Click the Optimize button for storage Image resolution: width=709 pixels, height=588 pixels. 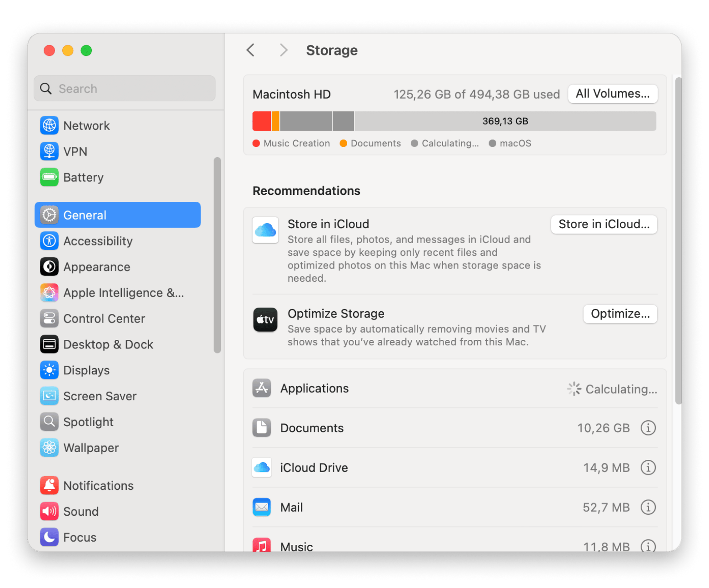620,314
